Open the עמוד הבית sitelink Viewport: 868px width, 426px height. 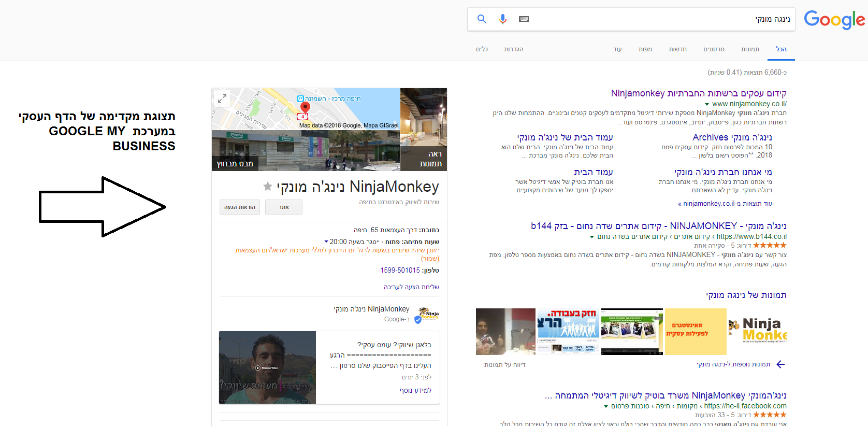click(x=594, y=172)
